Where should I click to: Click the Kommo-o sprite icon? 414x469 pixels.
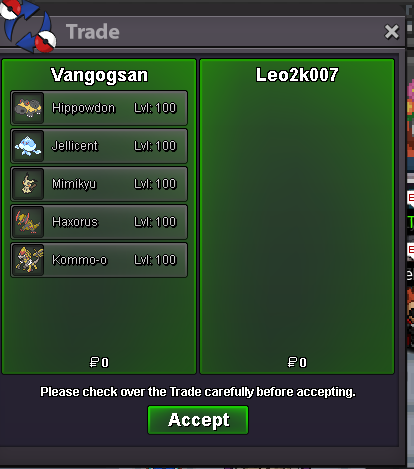[28, 260]
